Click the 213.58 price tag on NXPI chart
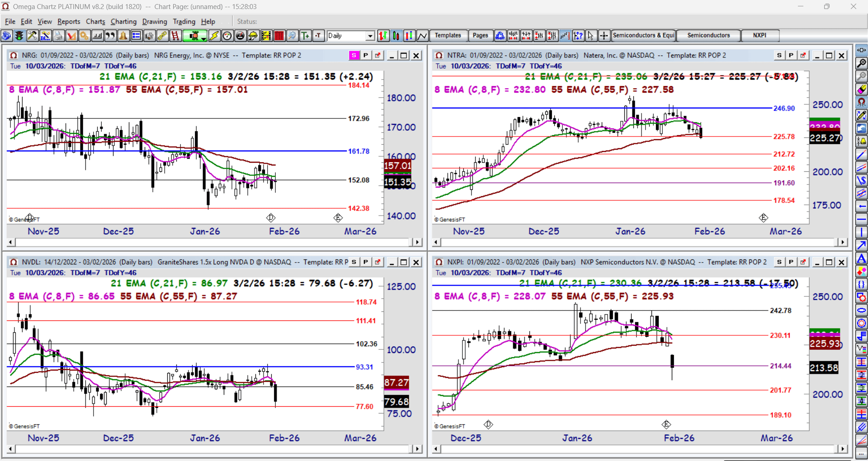 824,368
